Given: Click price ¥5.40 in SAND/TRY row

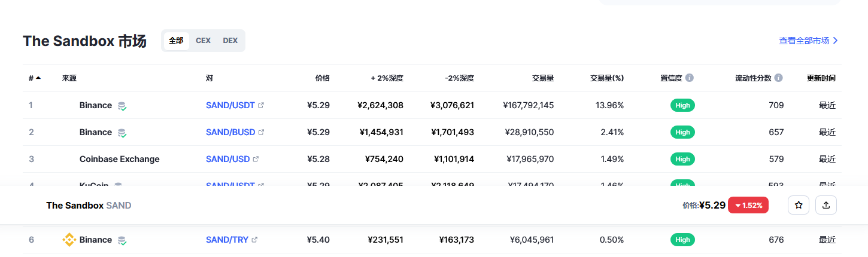Looking at the screenshot, I should (318, 240).
